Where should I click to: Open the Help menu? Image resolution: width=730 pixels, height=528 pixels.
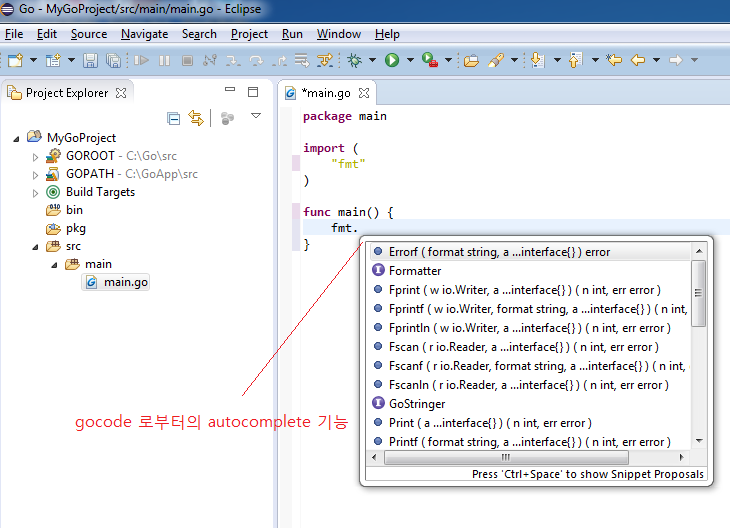(x=387, y=34)
